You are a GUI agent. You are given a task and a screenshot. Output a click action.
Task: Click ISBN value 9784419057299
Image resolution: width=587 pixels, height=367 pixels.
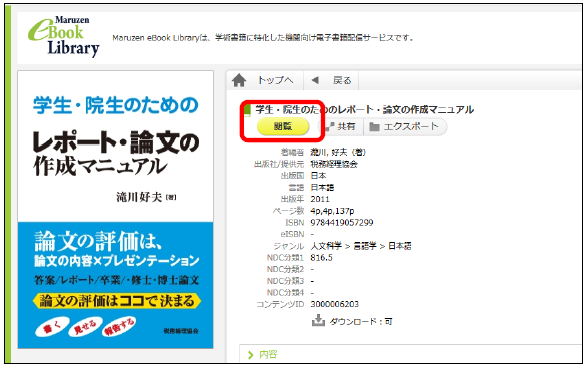tap(342, 222)
